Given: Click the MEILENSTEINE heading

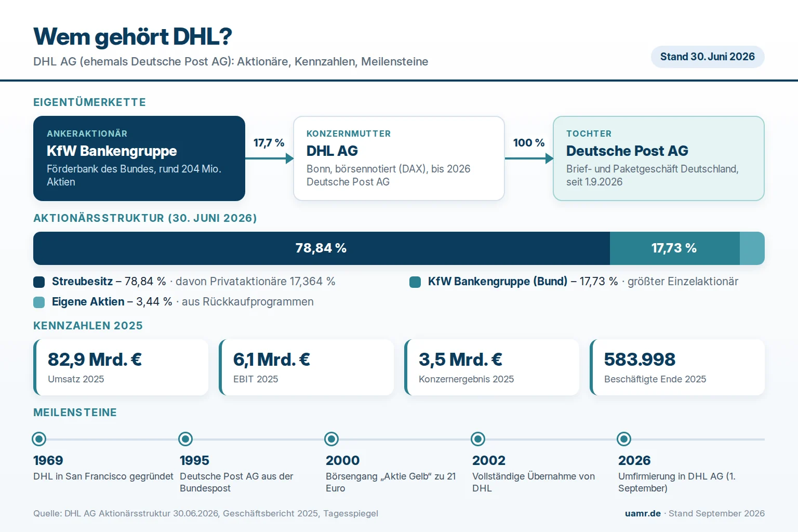Looking at the screenshot, I should (75, 413).
